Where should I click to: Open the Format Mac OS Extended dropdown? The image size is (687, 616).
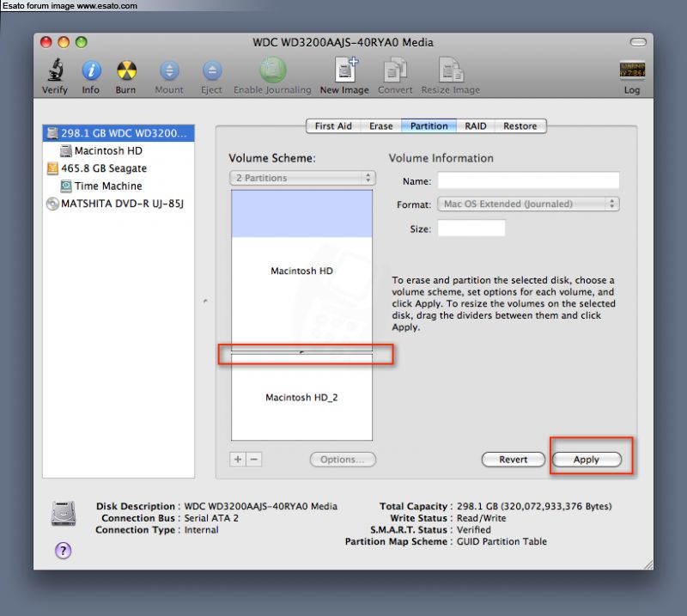(x=528, y=204)
